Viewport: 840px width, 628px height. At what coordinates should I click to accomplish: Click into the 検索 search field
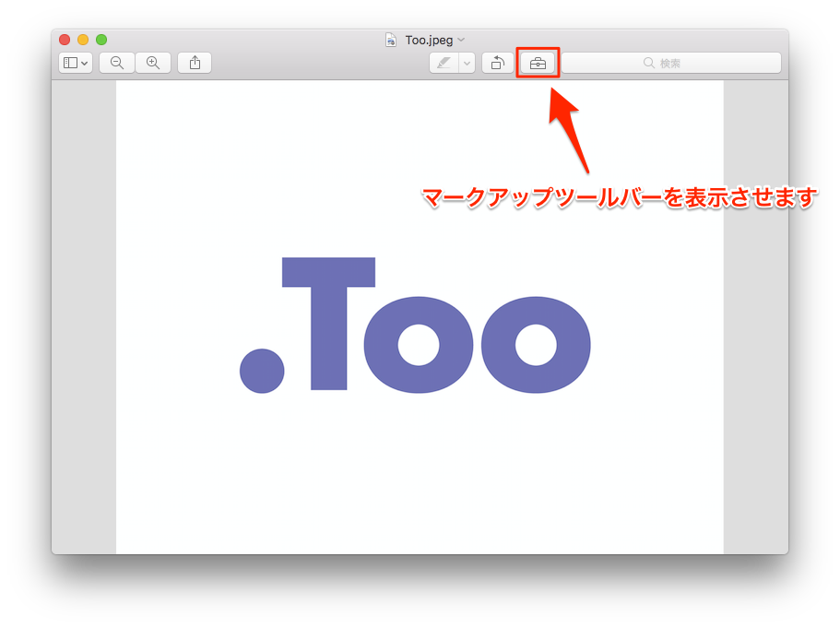(670, 63)
